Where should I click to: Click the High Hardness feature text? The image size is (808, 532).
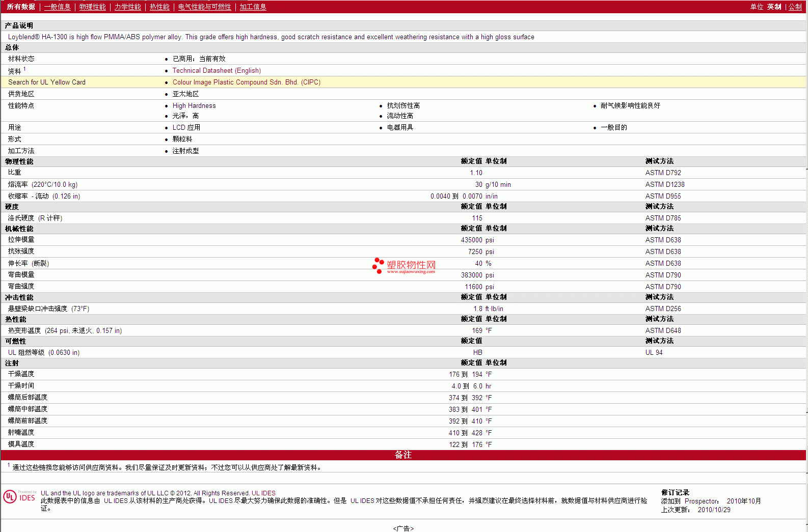click(x=194, y=105)
